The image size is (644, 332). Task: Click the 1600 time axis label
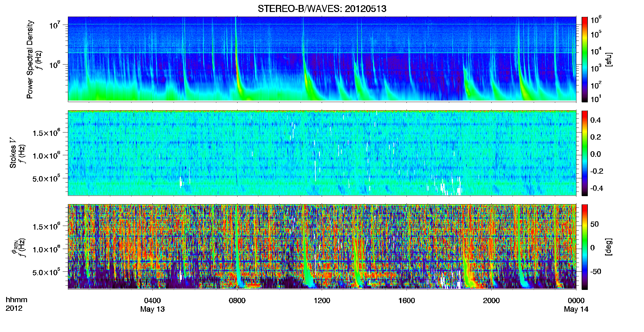[x=406, y=300]
